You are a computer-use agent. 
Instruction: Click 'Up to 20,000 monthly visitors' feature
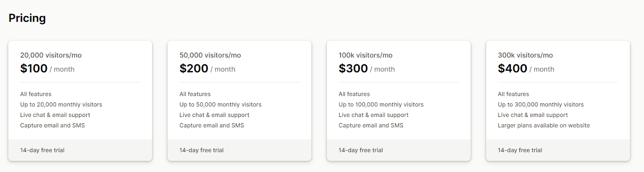pos(61,104)
